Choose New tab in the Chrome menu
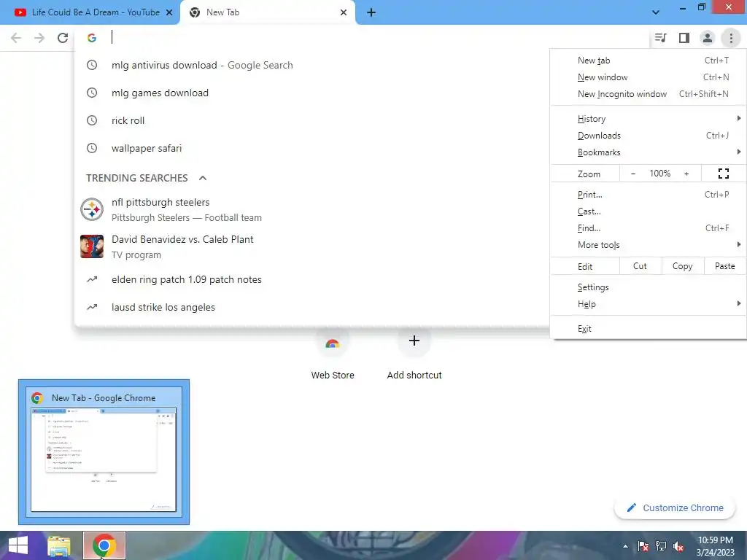The image size is (747, 560). (x=649, y=61)
